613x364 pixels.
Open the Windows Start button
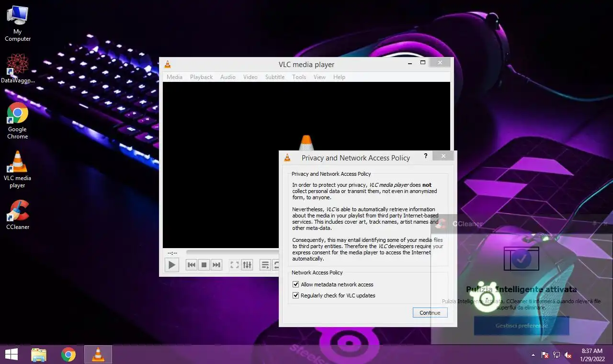coord(11,354)
